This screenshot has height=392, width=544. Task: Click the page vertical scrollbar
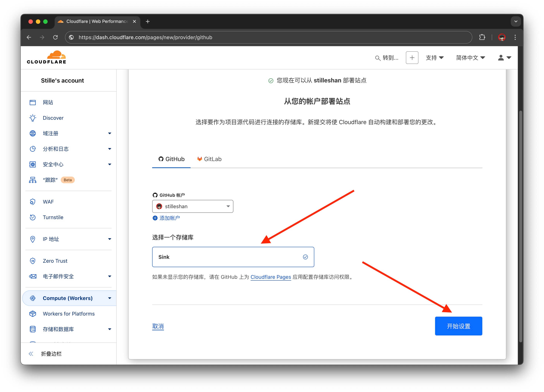point(521,226)
